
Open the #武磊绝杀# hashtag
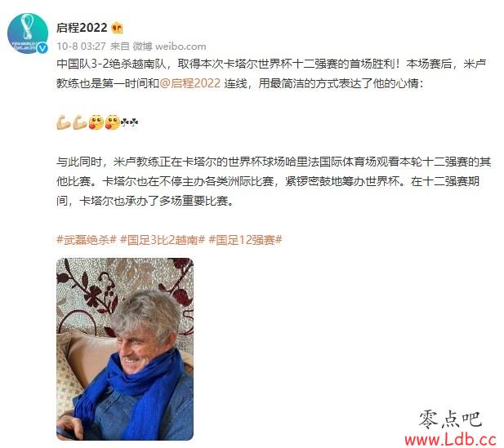86,240
